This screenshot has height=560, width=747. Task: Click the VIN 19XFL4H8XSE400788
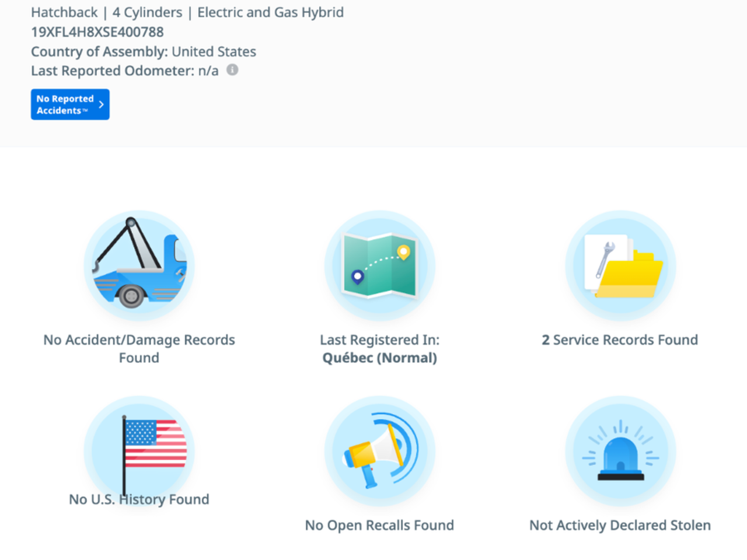(97, 32)
